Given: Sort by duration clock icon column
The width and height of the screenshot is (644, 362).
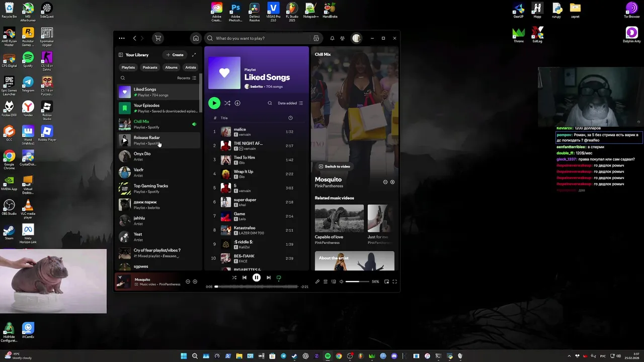Looking at the screenshot, I should tap(290, 118).
